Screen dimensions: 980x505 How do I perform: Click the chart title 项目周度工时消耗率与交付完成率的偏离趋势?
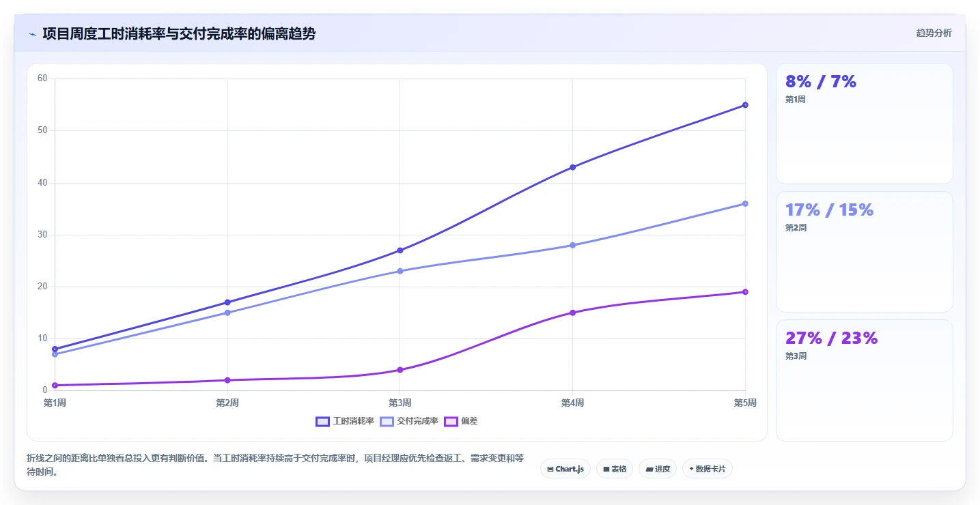click(x=179, y=33)
